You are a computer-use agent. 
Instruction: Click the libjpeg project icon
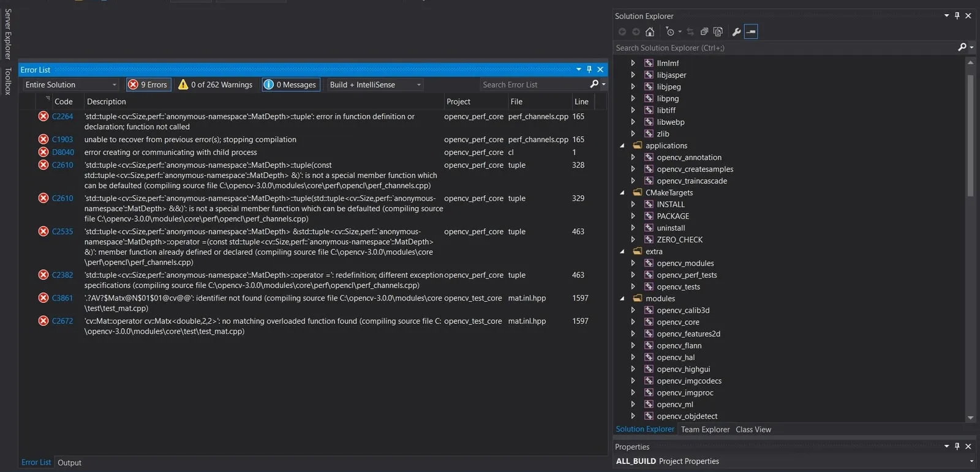(x=649, y=87)
